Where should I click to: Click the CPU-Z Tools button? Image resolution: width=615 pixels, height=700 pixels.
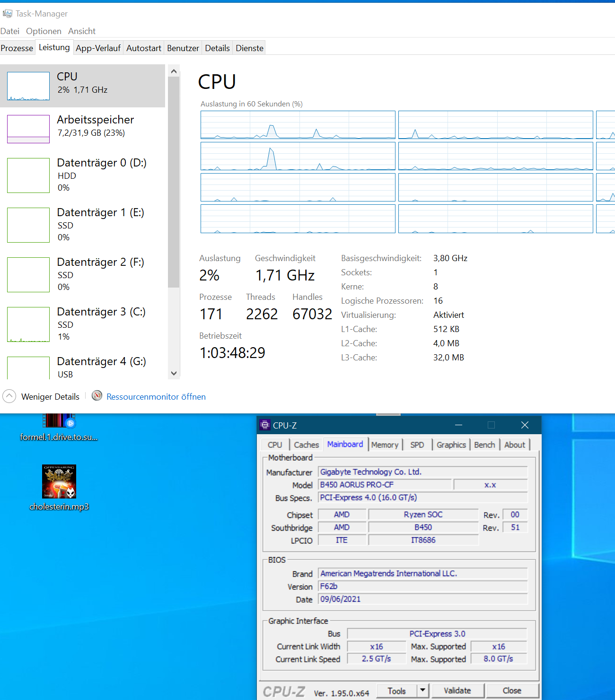click(x=396, y=691)
